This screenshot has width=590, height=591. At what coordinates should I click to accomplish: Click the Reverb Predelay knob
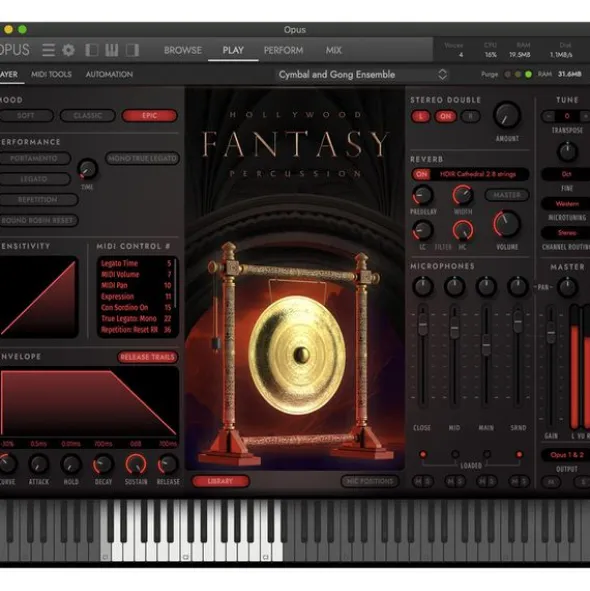click(x=423, y=195)
